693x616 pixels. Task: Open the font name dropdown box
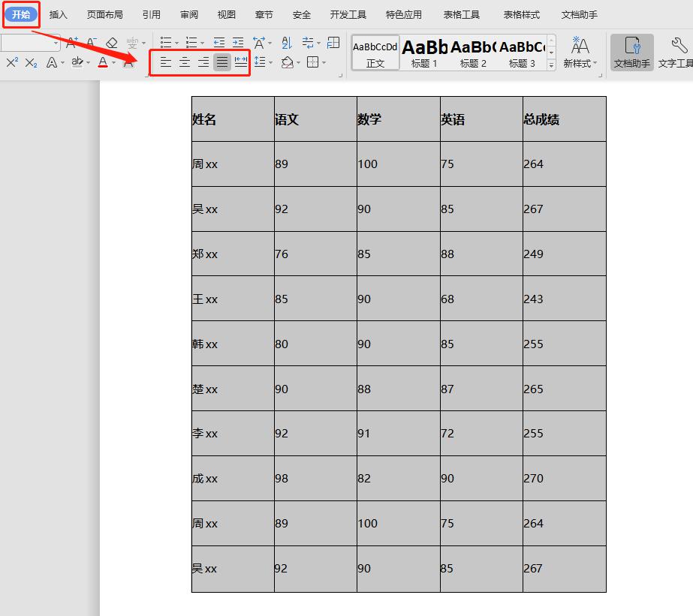[31, 43]
